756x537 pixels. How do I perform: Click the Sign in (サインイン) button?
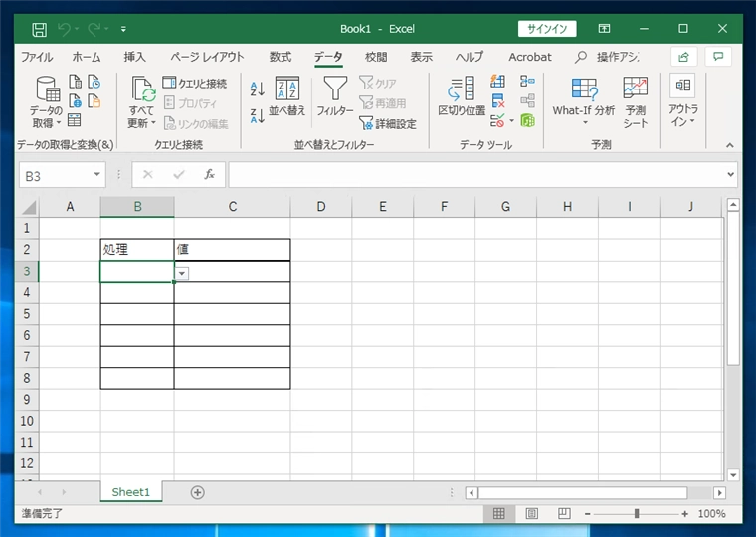[547, 29]
